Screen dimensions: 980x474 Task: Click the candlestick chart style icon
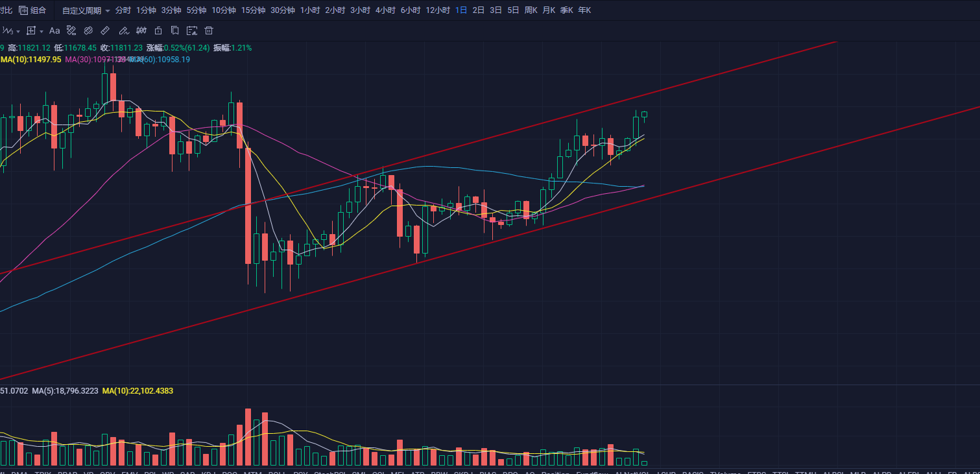(x=141, y=30)
